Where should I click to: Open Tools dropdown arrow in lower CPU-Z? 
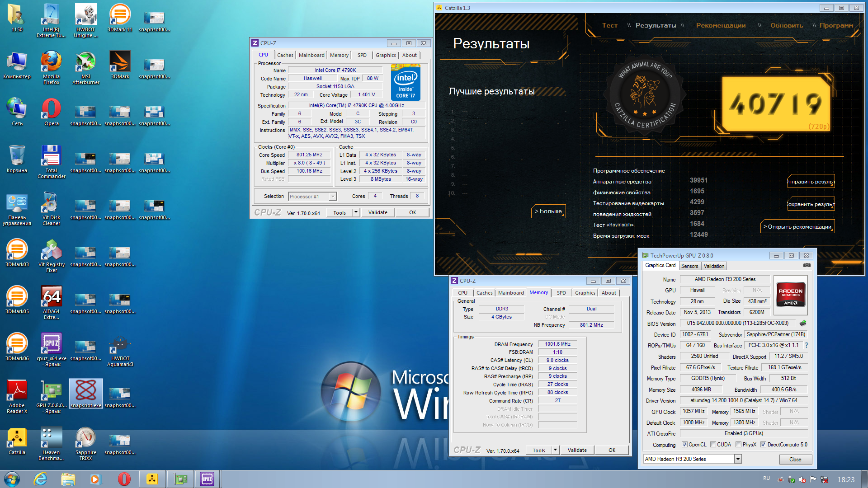coord(555,450)
